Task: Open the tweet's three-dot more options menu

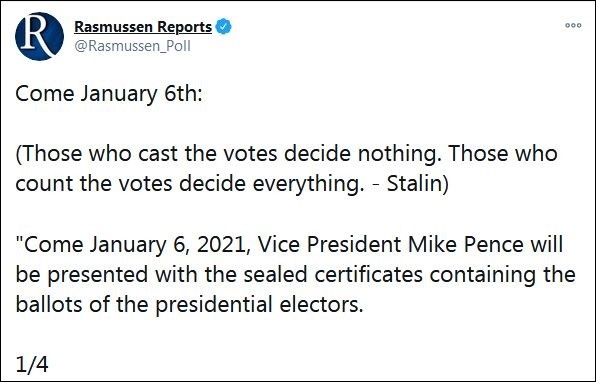Action: coord(573,25)
